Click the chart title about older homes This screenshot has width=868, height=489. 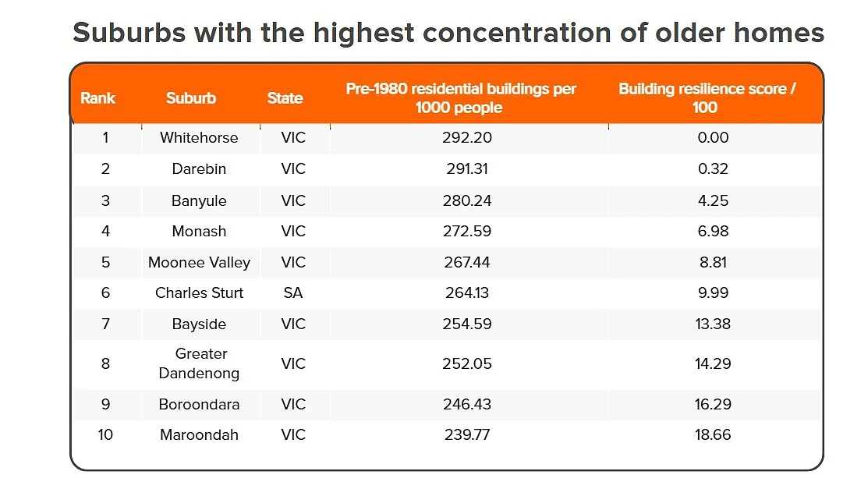pos(448,33)
